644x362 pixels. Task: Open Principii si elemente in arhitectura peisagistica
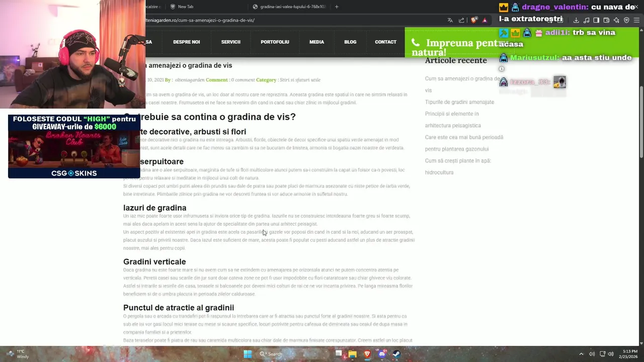[x=453, y=120]
